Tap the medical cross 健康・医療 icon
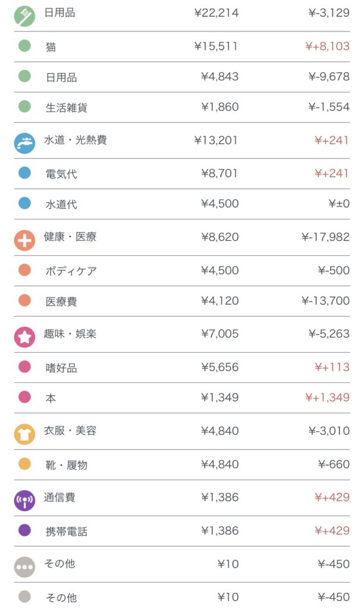Screen dimensions: 364x608 (24, 240)
